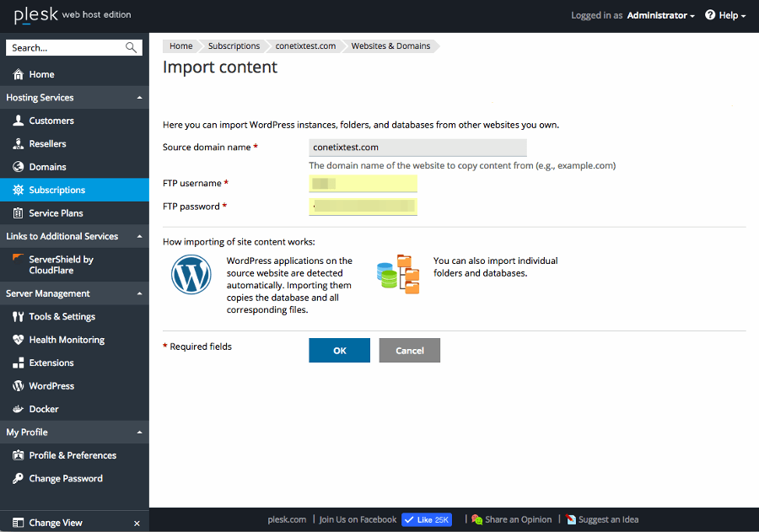This screenshot has height=532, width=759.
Task: Open Websites & Domains breadcrumb
Action: coord(390,46)
